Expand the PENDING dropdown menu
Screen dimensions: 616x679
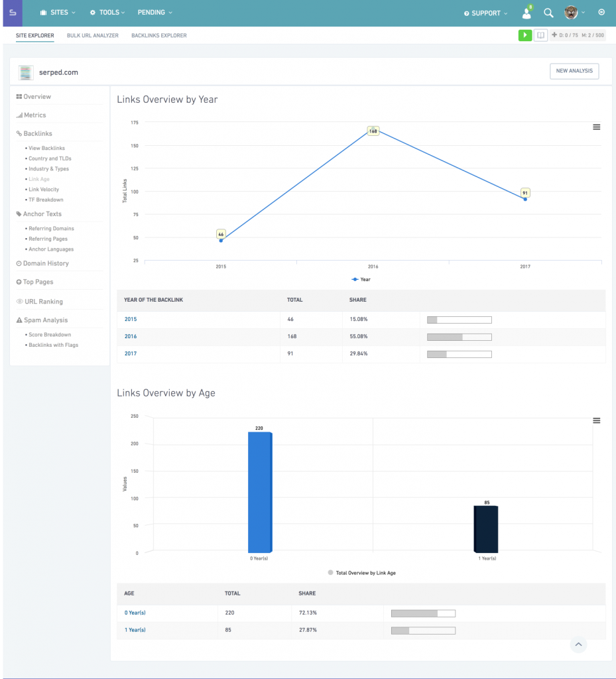155,13
